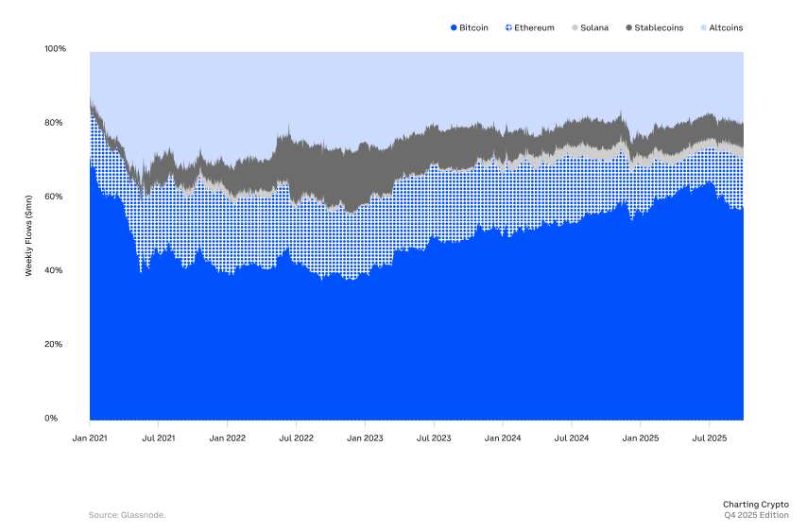Click the Source: Glassnode text
The image size is (807, 532).
click(127, 515)
